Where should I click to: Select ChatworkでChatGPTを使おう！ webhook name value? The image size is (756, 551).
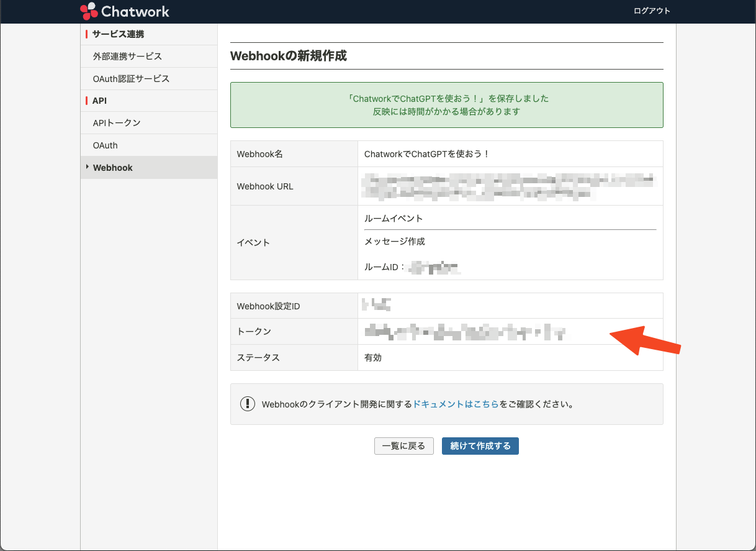click(x=427, y=154)
